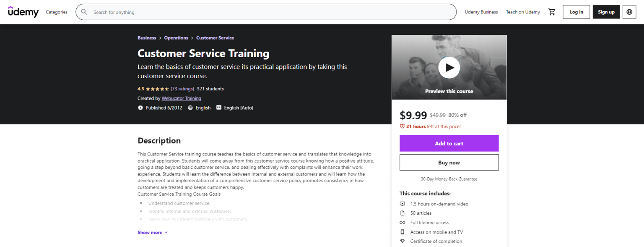Click the closed-caption English [Auto] icon
Image resolution: width=644 pixels, height=247 pixels.
click(218, 108)
